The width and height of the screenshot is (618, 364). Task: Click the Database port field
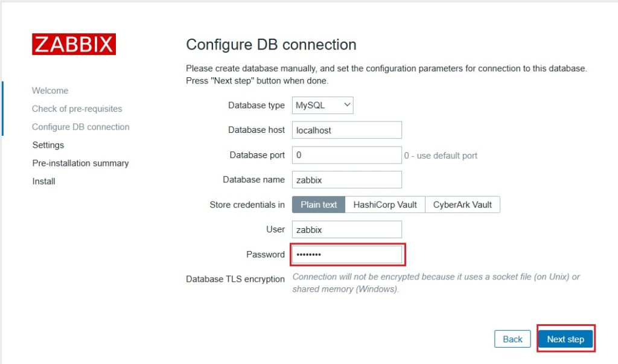[x=347, y=155]
